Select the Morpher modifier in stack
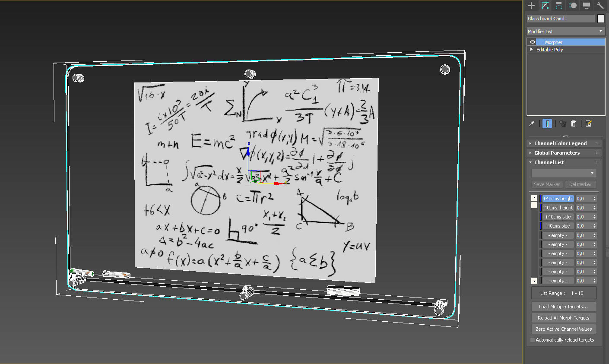Viewport: 609px width, 364px height. point(570,42)
